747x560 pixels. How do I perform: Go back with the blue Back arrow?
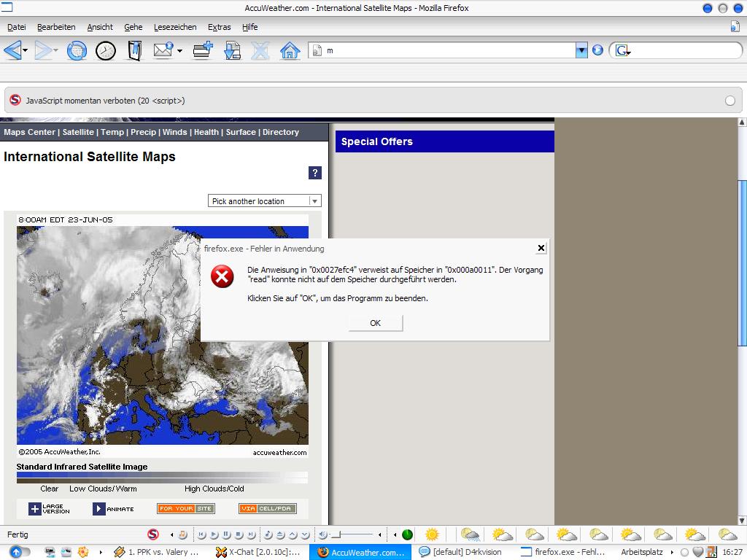(x=12, y=50)
